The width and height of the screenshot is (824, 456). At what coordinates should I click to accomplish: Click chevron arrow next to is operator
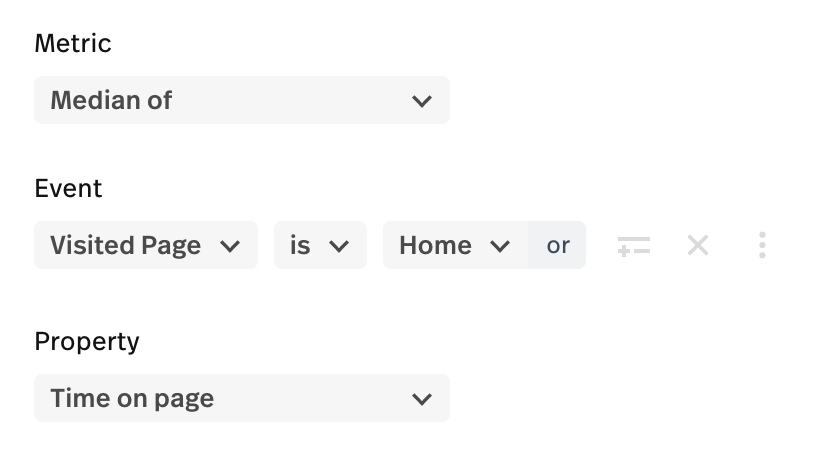click(339, 246)
